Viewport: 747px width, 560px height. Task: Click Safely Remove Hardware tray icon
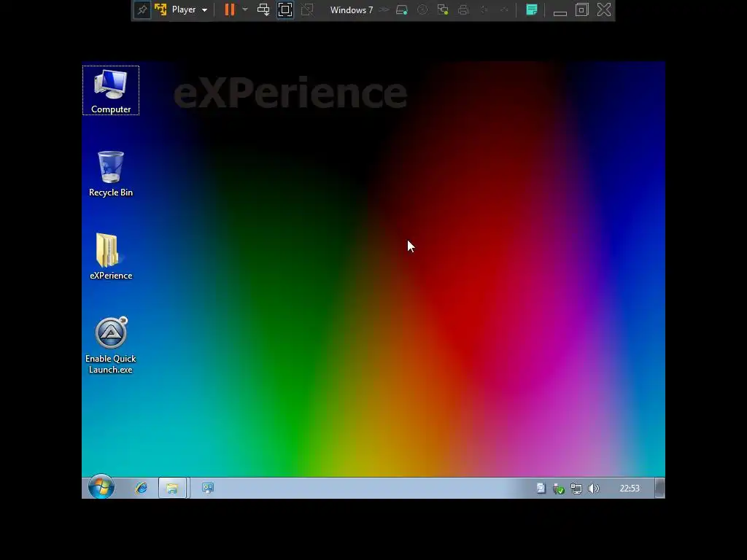[x=558, y=489]
